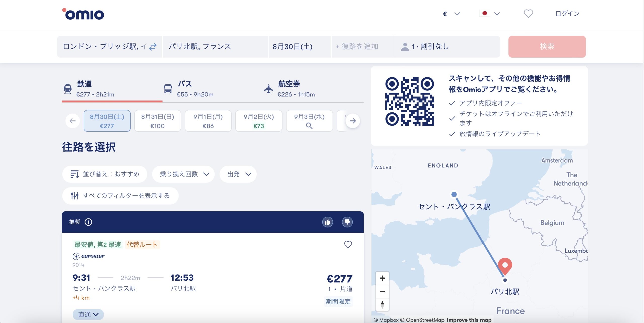Switch to the 航空券 flights tab
The height and width of the screenshot is (323, 644).
(x=313, y=89)
